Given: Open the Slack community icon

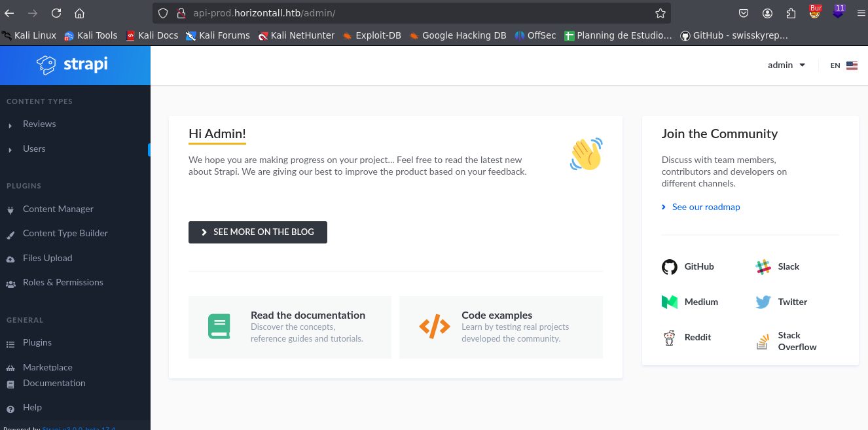Looking at the screenshot, I should (x=763, y=267).
